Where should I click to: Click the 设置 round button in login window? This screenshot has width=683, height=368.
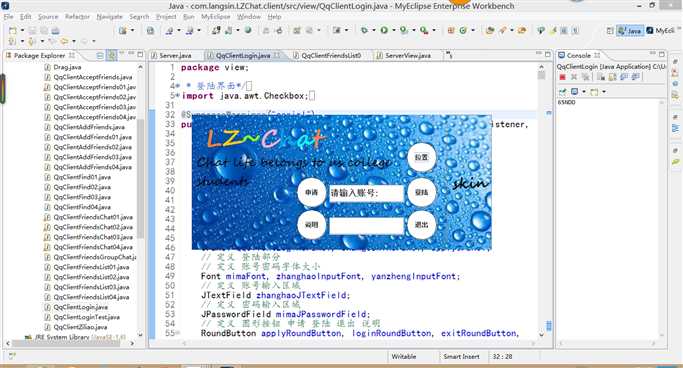click(x=421, y=157)
